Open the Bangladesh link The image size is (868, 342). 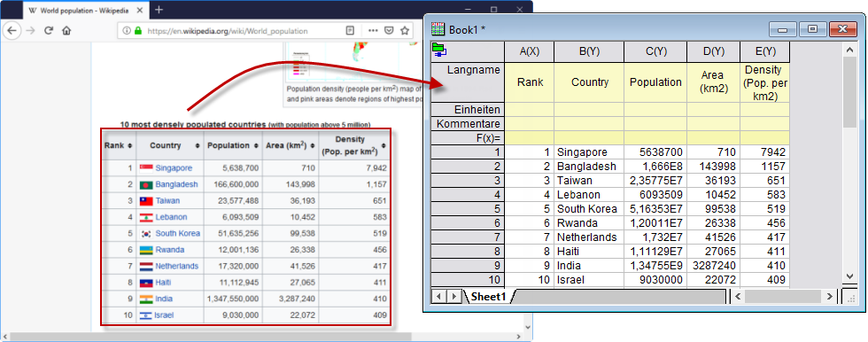(x=176, y=184)
